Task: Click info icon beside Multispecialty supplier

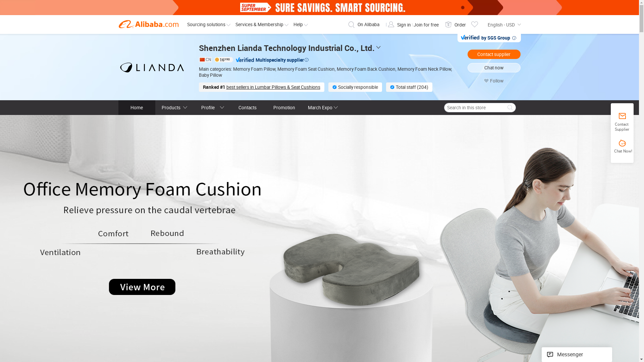Action: tap(307, 60)
